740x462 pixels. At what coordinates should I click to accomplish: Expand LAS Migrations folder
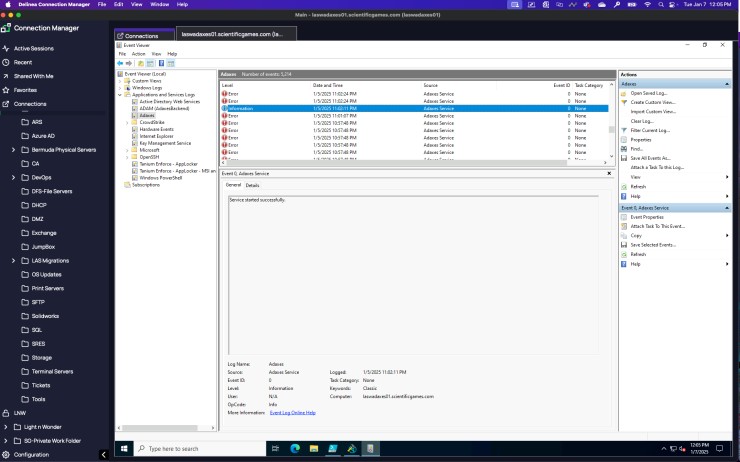13,260
